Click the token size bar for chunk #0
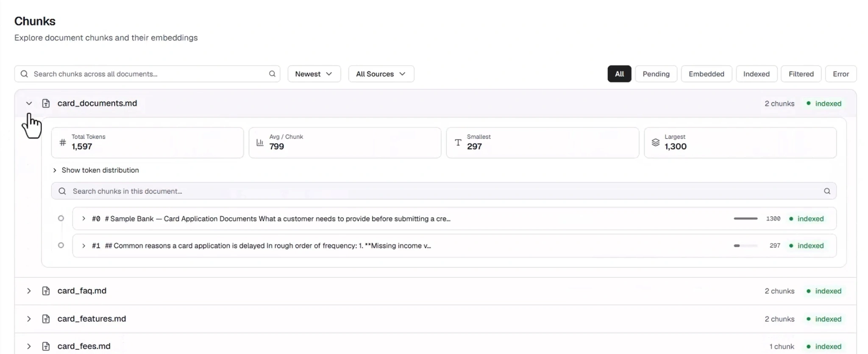This screenshot has width=868, height=354. tap(746, 219)
